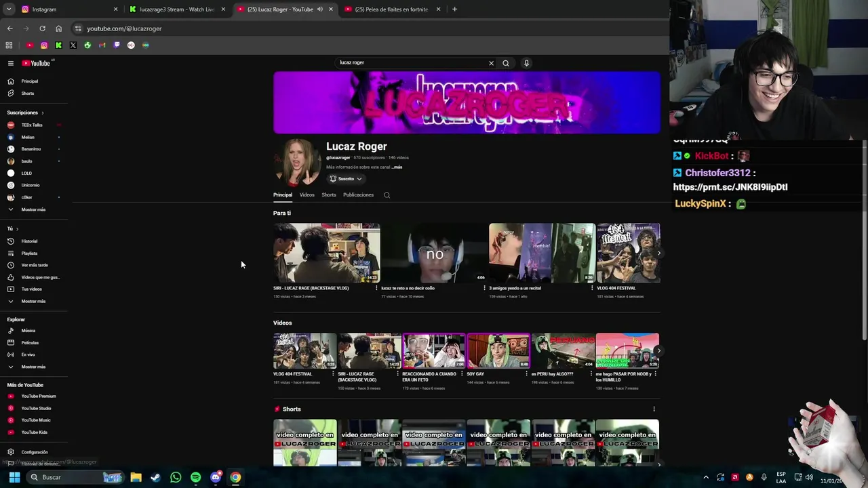Switch to Pelea de flaites browser tab

click(x=392, y=9)
